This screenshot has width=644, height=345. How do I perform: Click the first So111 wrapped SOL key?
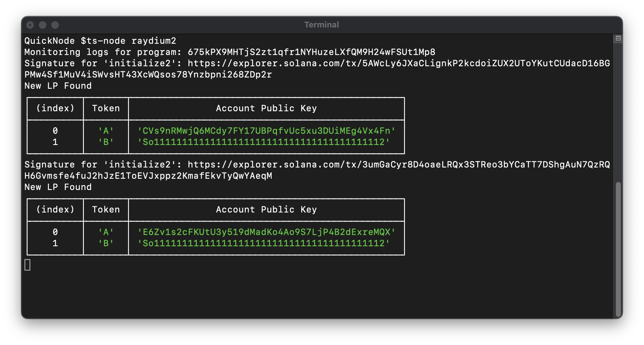[x=263, y=142]
